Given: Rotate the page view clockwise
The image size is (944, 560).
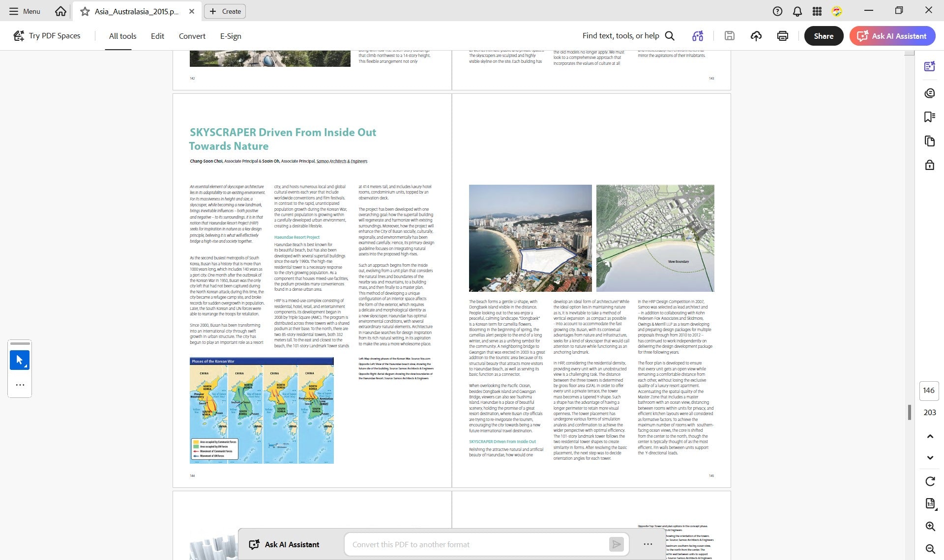Looking at the screenshot, I should [x=930, y=481].
